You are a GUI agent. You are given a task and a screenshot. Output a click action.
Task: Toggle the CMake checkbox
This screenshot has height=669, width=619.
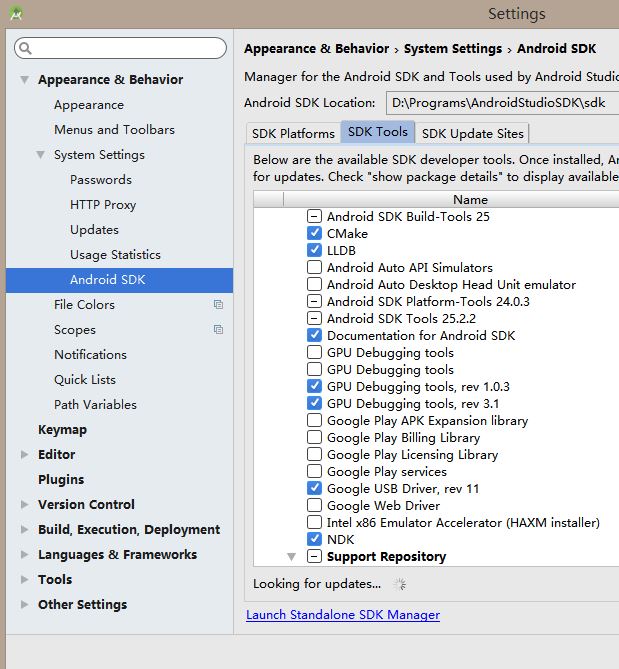point(314,233)
